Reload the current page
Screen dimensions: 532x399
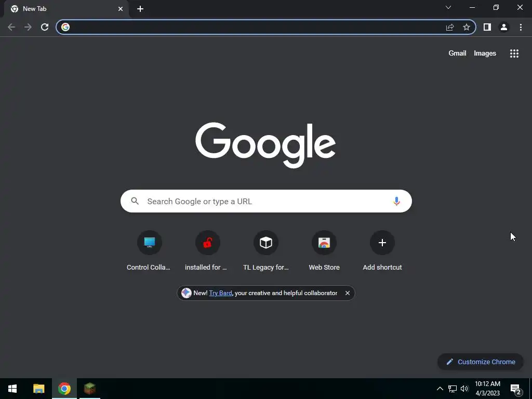[x=45, y=27]
